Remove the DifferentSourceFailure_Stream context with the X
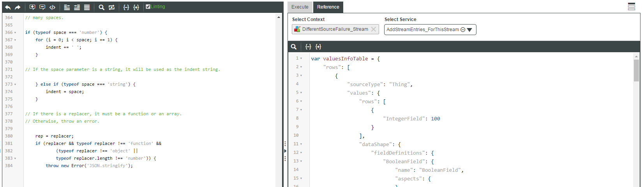 373,29
